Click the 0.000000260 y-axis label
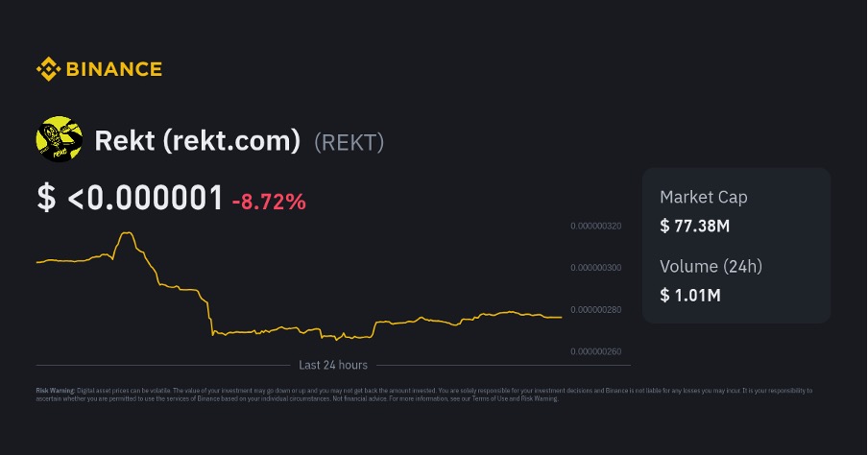This screenshot has width=868, height=455. 595,351
